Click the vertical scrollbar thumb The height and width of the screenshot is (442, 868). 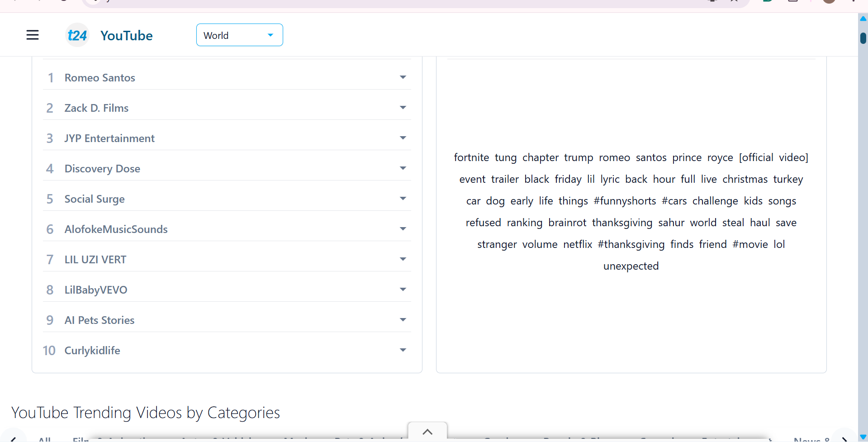(x=863, y=38)
